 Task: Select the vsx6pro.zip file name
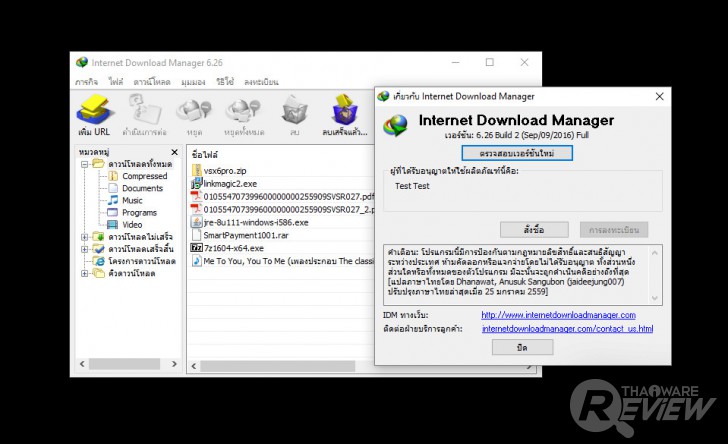click(x=225, y=170)
